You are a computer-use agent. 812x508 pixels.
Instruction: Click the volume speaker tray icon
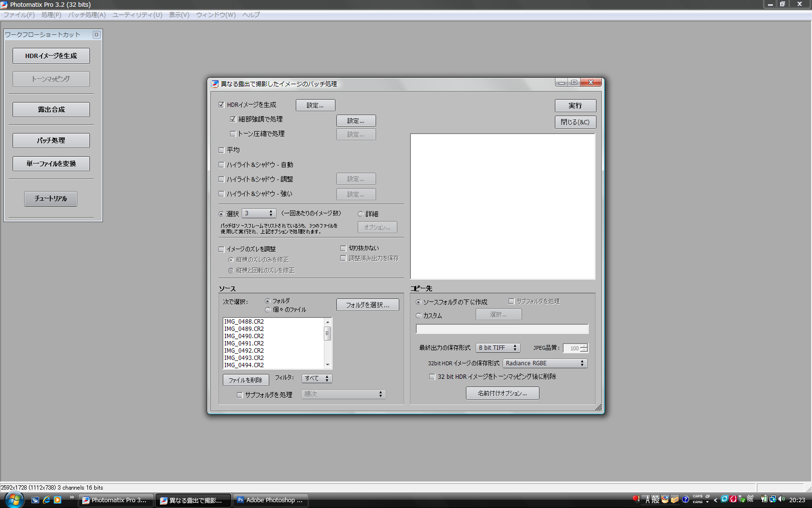pyautogui.click(x=782, y=499)
